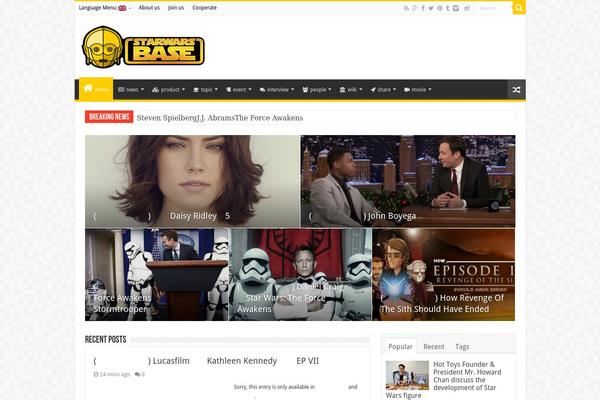The height and width of the screenshot is (400, 600).
Task: Expand the interview menu dropdown
Action: click(277, 90)
